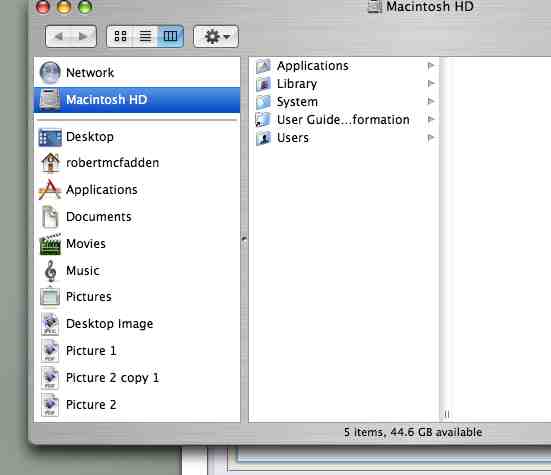Select the Users folder icon
Image resolution: width=551 pixels, height=475 pixels.
(263, 138)
